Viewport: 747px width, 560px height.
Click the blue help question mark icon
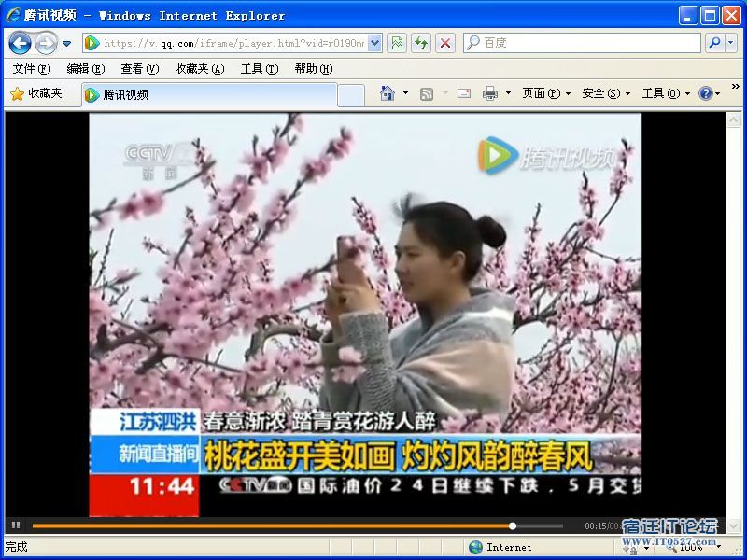[x=706, y=93]
